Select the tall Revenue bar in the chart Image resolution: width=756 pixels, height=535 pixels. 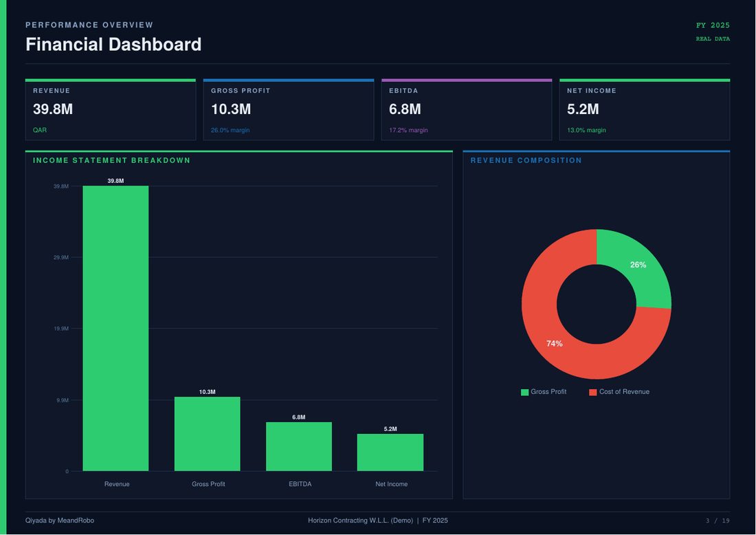click(x=115, y=329)
